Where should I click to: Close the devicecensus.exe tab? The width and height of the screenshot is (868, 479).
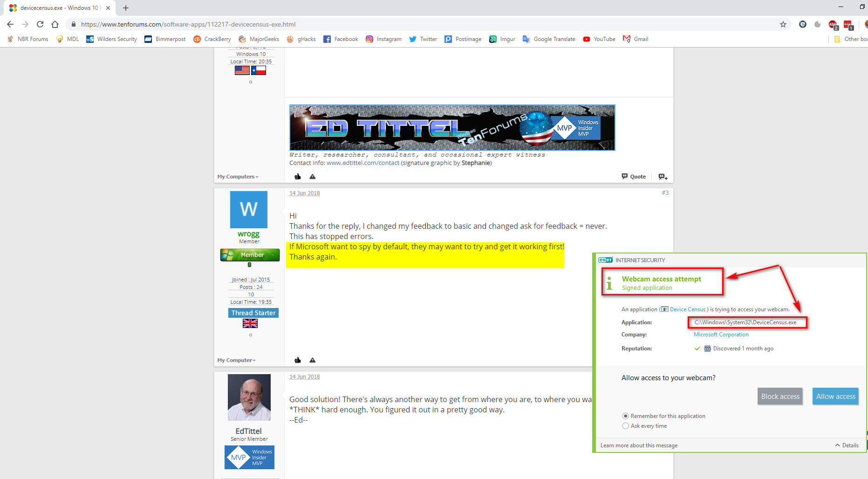108,8
